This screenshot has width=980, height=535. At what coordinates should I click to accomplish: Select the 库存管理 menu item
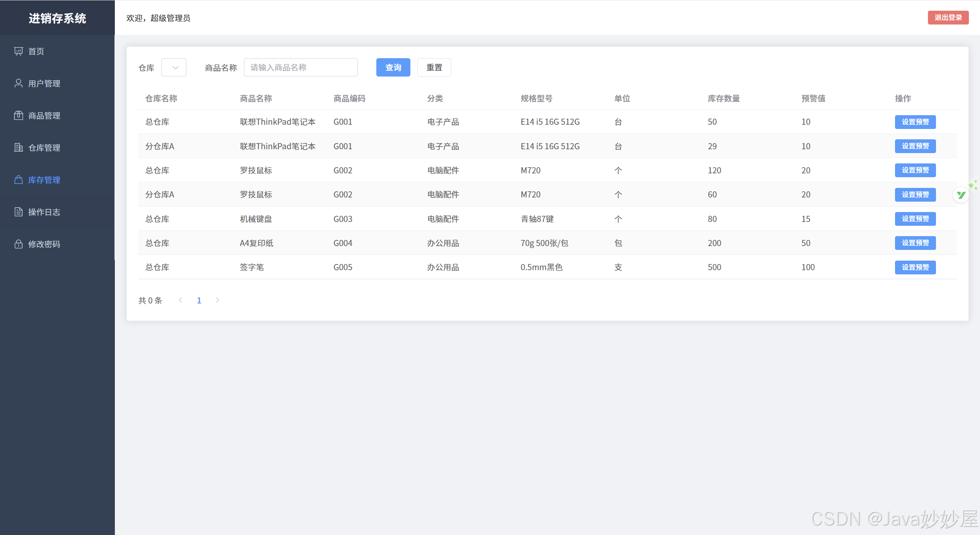coord(57,180)
